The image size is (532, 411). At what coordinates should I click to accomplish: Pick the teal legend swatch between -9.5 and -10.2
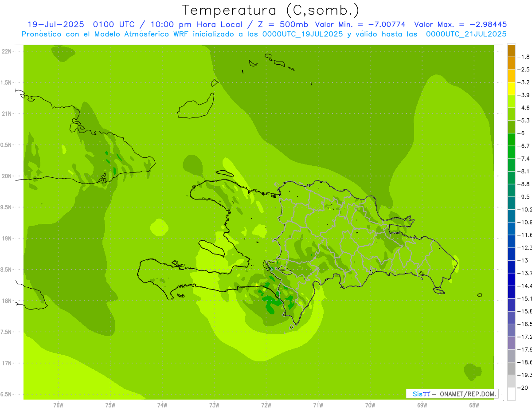[511, 203]
